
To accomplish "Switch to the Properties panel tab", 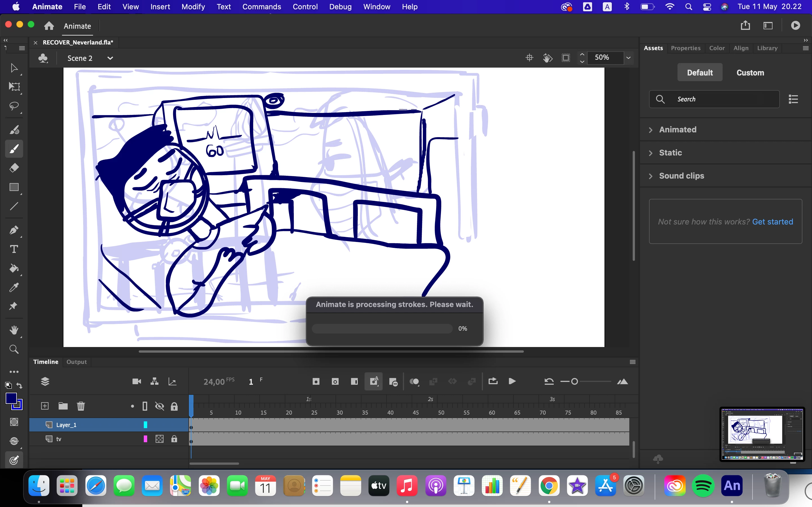I will pyautogui.click(x=685, y=48).
